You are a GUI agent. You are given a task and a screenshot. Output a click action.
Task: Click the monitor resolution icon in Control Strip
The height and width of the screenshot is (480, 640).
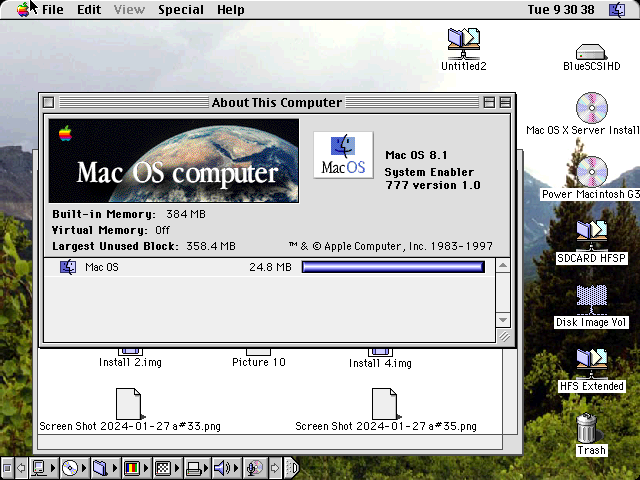163,468
